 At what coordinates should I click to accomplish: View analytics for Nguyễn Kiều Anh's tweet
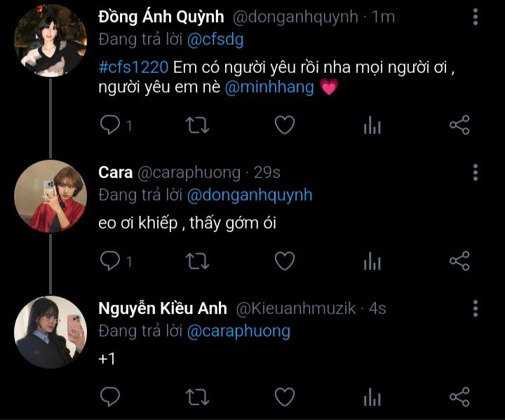tap(372, 397)
